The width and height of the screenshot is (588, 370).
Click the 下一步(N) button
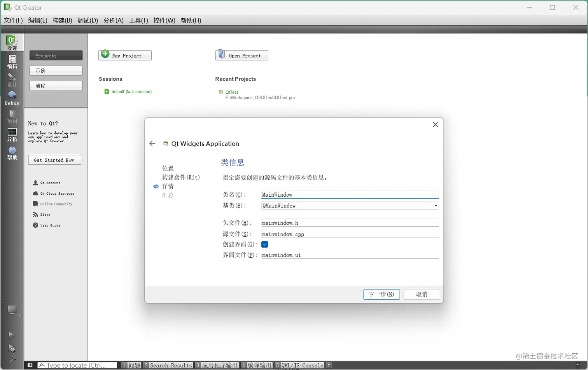381,294
